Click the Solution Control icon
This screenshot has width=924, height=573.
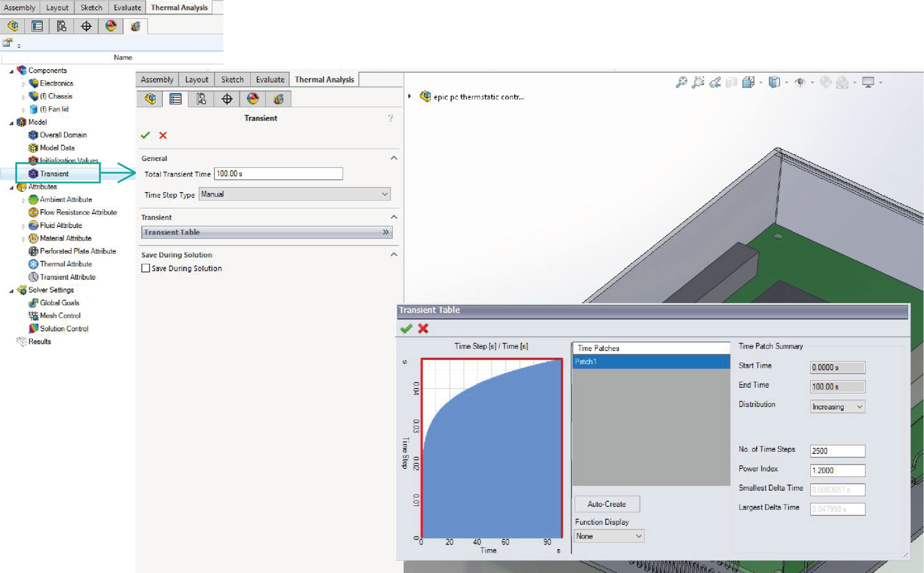(33, 329)
